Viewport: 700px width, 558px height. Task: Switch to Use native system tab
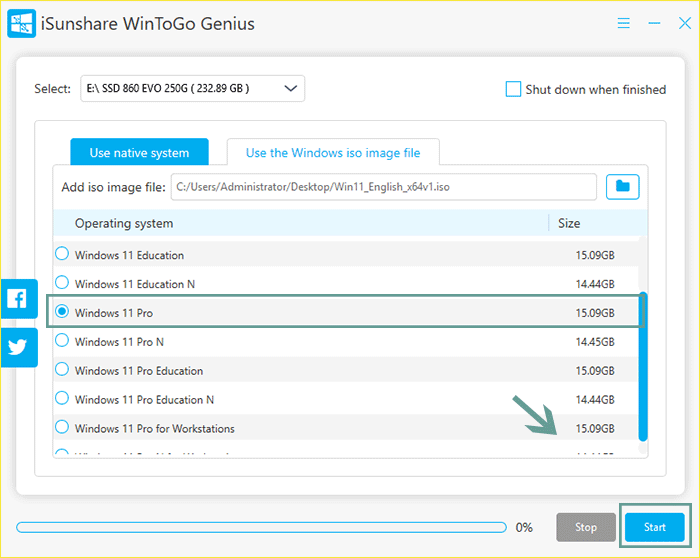(x=139, y=152)
